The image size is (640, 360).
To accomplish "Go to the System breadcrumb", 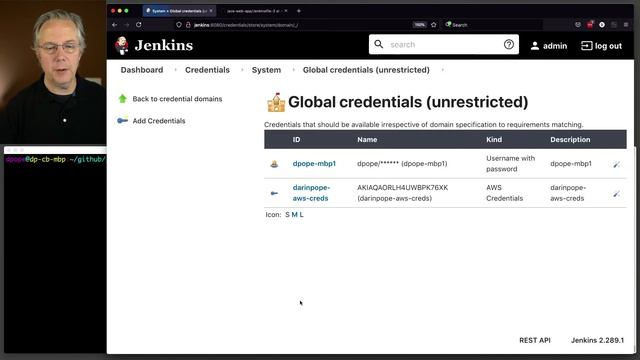I will tap(266, 70).
